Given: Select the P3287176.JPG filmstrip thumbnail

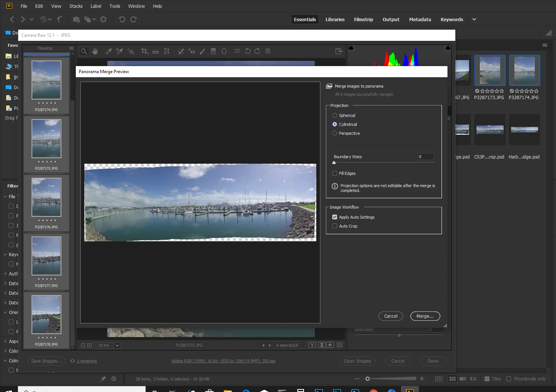Looking at the screenshot, I should (x=46, y=197).
